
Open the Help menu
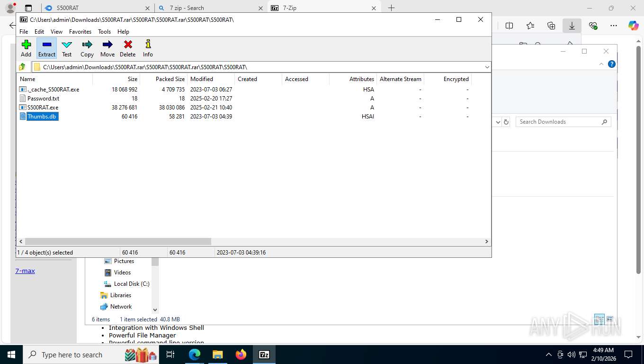[x=123, y=32]
